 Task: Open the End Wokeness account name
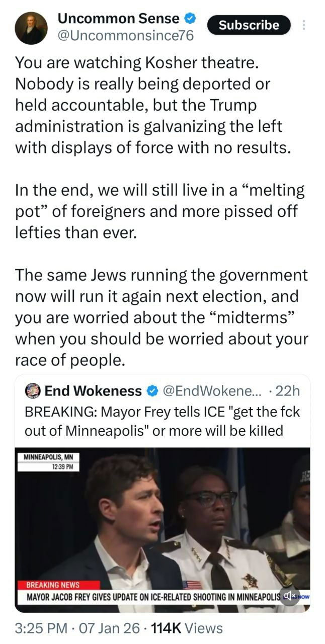[93, 391]
